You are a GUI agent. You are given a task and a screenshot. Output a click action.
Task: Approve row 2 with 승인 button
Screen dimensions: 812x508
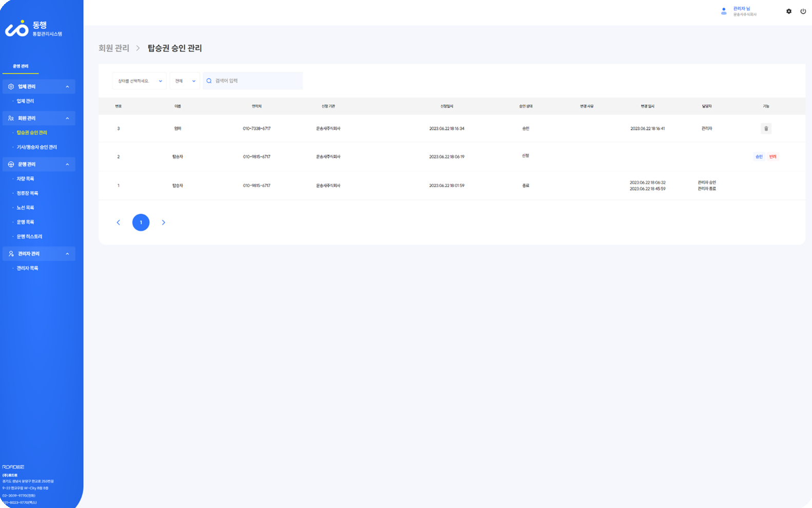(759, 157)
